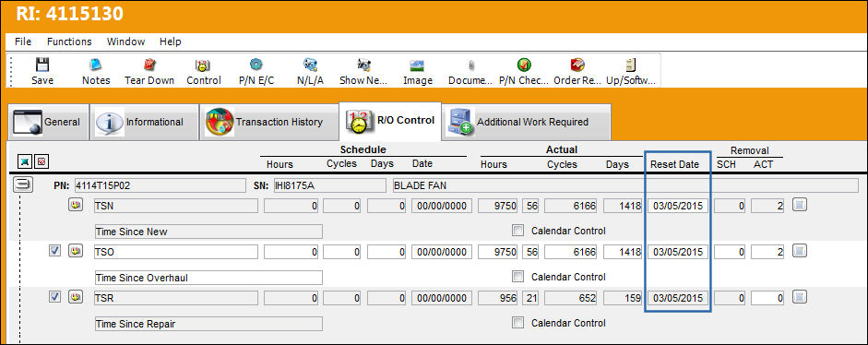Image resolution: width=868 pixels, height=345 pixels.
Task: Click the yellow icon beside TSO
Action: 76,252
